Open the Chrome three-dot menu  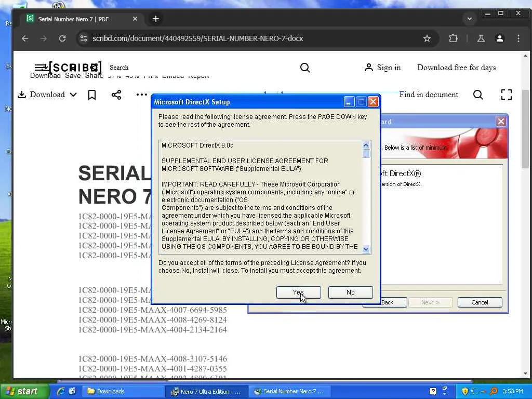click(518, 38)
